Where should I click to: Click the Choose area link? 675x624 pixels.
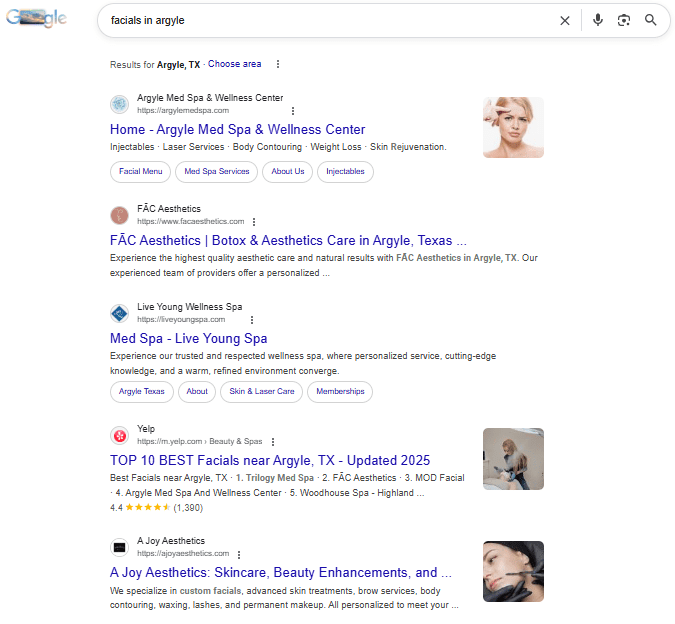[x=235, y=64]
